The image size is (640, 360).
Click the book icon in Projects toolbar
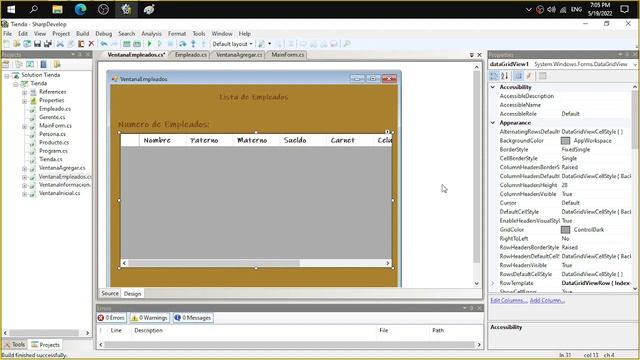coord(44,64)
